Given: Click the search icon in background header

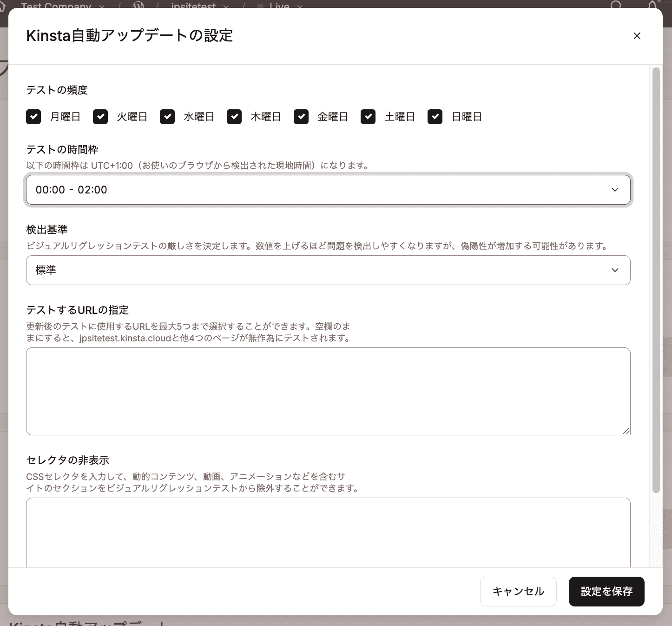Looking at the screenshot, I should click(616, 5).
